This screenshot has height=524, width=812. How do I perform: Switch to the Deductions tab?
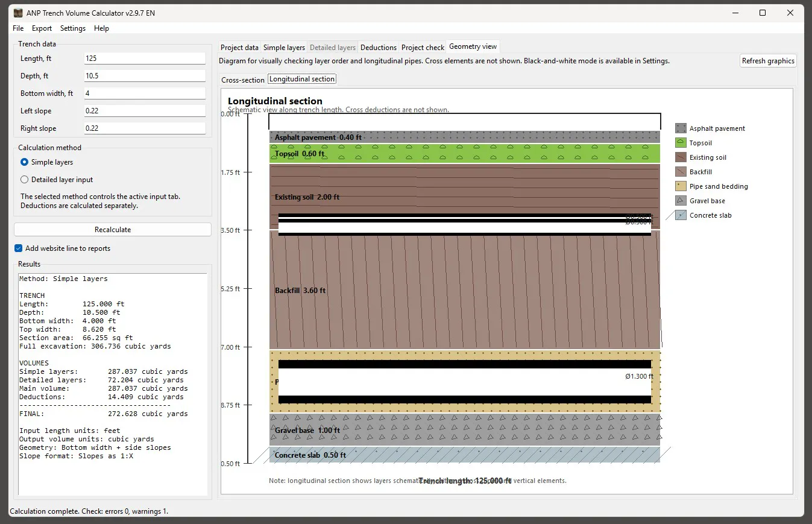(x=379, y=48)
